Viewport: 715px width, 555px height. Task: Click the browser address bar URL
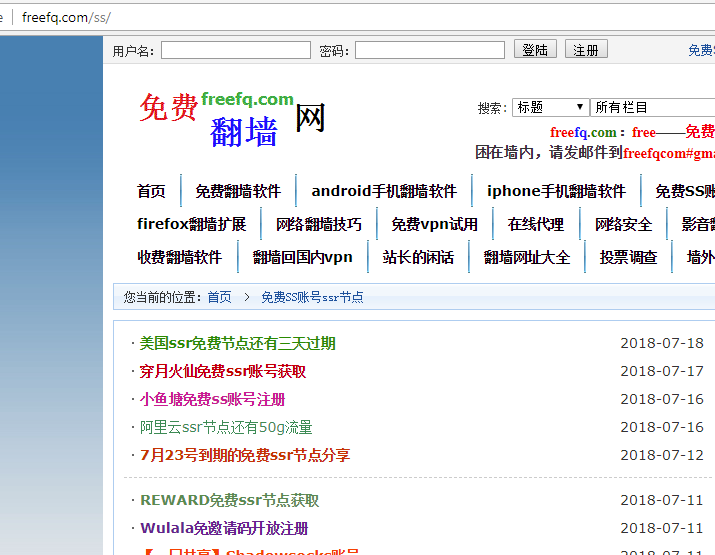tap(66, 17)
